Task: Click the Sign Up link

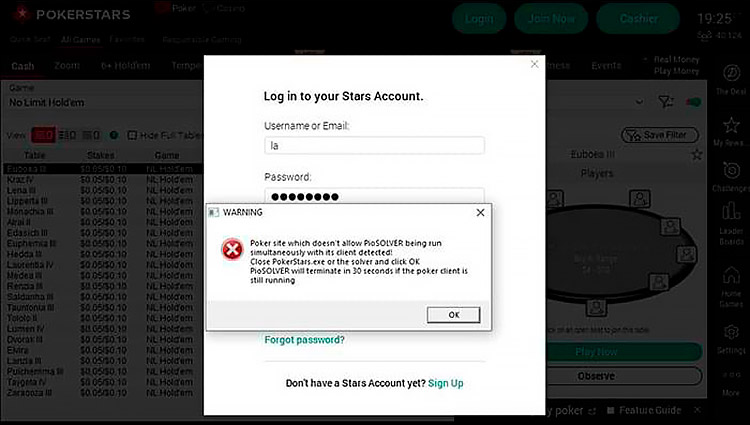Action: coord(445,383)
